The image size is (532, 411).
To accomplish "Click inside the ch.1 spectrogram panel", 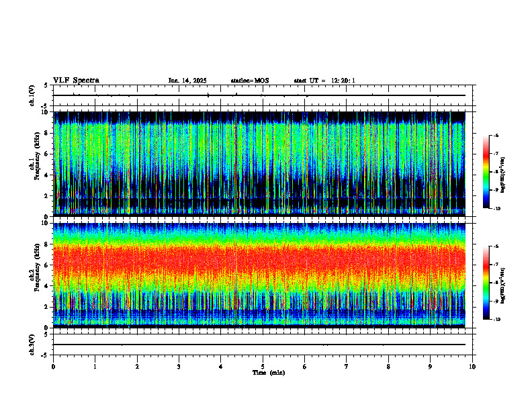I will tap(259, 164).
